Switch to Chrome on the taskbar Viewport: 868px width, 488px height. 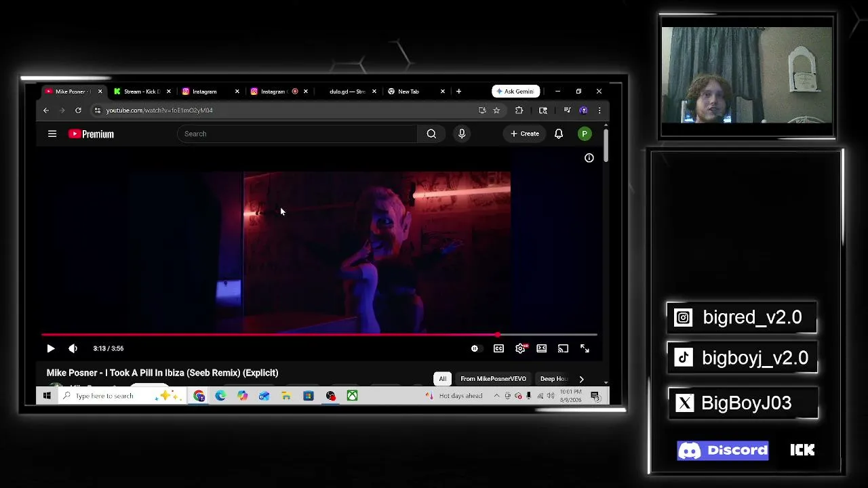[x=199, y=396]
